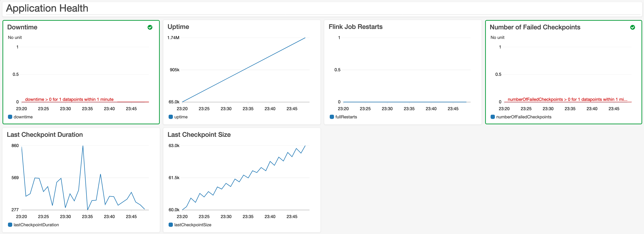The width and height of the screenshot is (644, 234).
Task: Toggle the lastCheckpointSize legend color square
Action: click(171, 225)
